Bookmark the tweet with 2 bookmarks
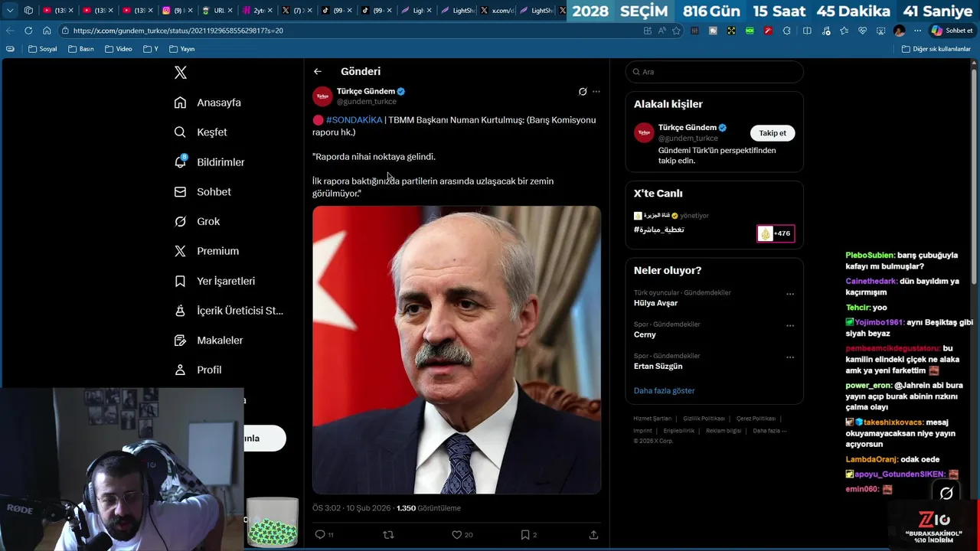980x551 pixels. coord(524,534)
